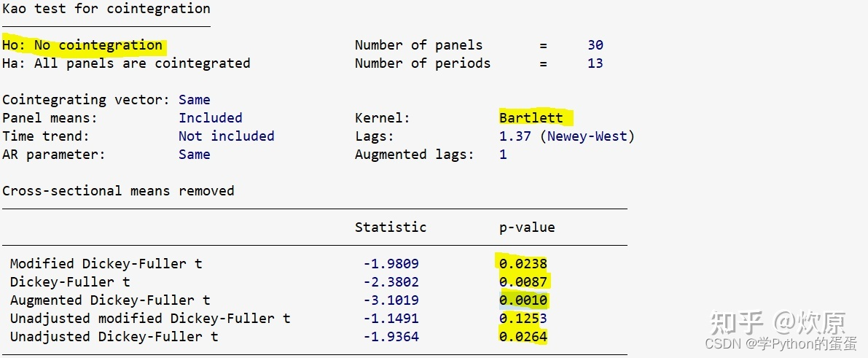The width and height of the screenshot is (868, 358).
Task: Click the 'Kernel:' label
Action: pos(383,118)
